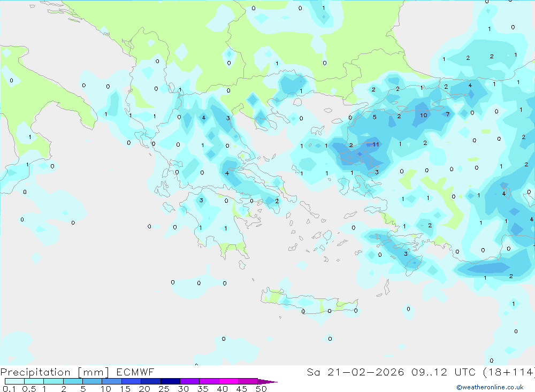Viewport: 535px width, 392px height.
Task: Select the 2–5 mm legend color swatch
Action: pyautogui.click(x=73, y=381)
